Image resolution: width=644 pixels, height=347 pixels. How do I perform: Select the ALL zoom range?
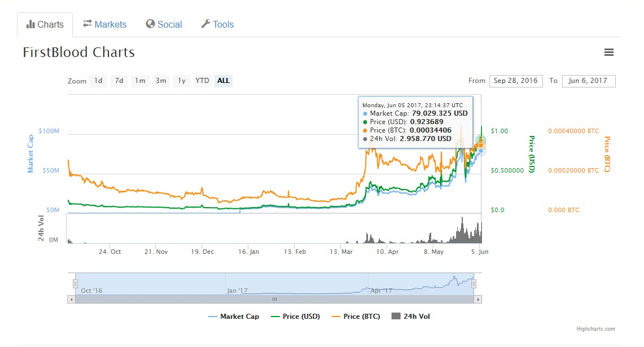click(224, 81)
